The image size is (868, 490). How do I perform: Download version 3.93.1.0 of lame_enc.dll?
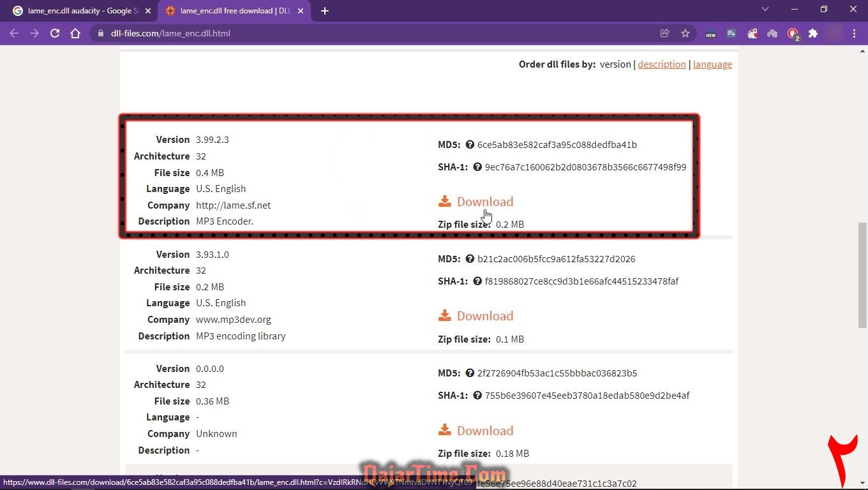[x=484, y=316]
